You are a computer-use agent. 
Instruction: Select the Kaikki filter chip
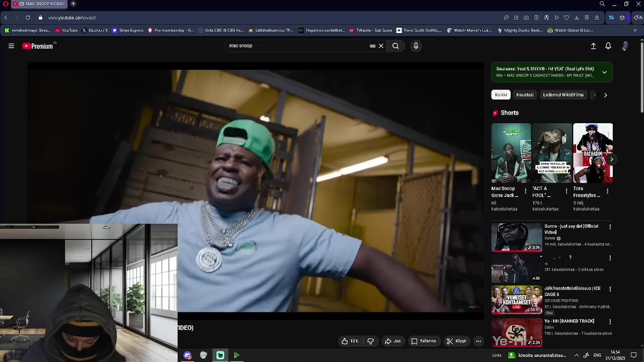(x=501, y=95)
